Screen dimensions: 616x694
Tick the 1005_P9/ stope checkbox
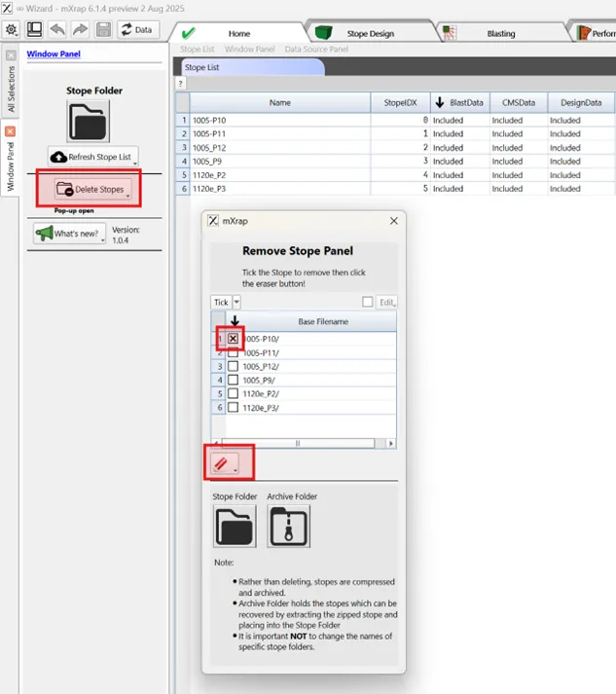233,380
